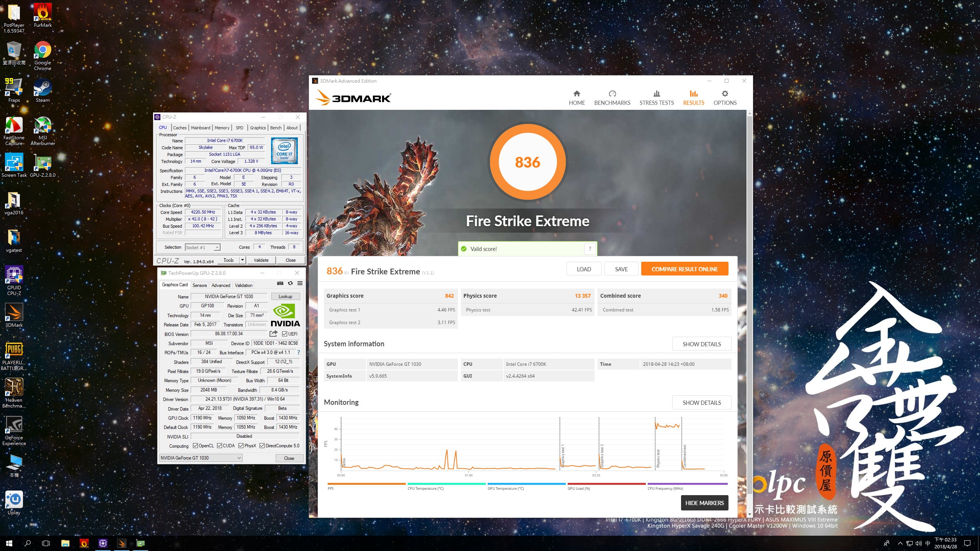The image size is (980, 551).
Task: Select GPU Load red legend bar
Action: [606, 484]
